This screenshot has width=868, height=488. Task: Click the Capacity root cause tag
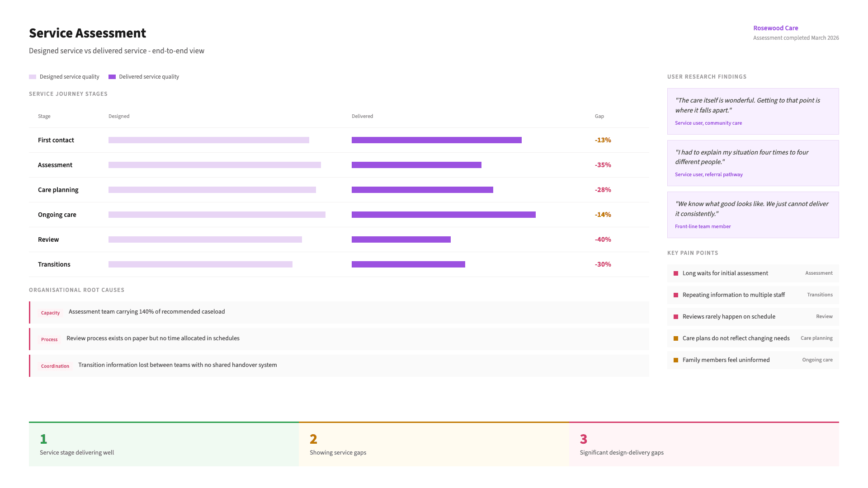50,312
